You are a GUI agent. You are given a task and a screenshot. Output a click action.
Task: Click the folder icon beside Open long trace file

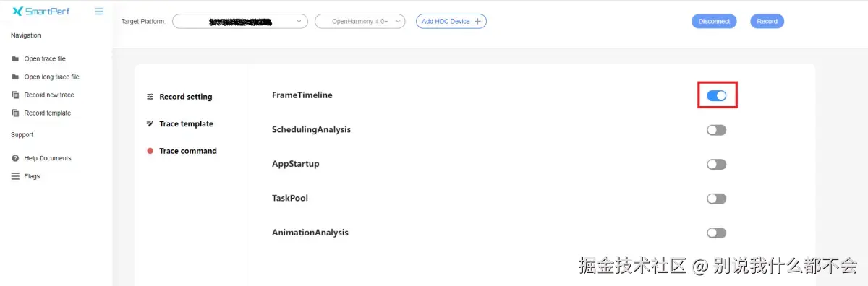coord(16,77)
